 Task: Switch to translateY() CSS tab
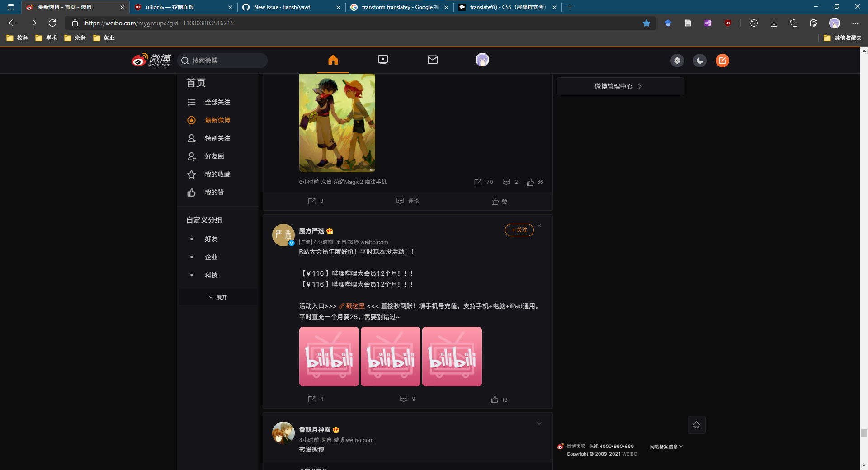[x=507, y=7]
